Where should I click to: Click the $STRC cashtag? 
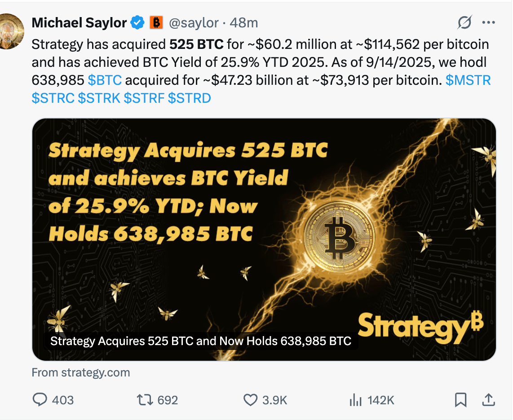(x=53, y=98)
